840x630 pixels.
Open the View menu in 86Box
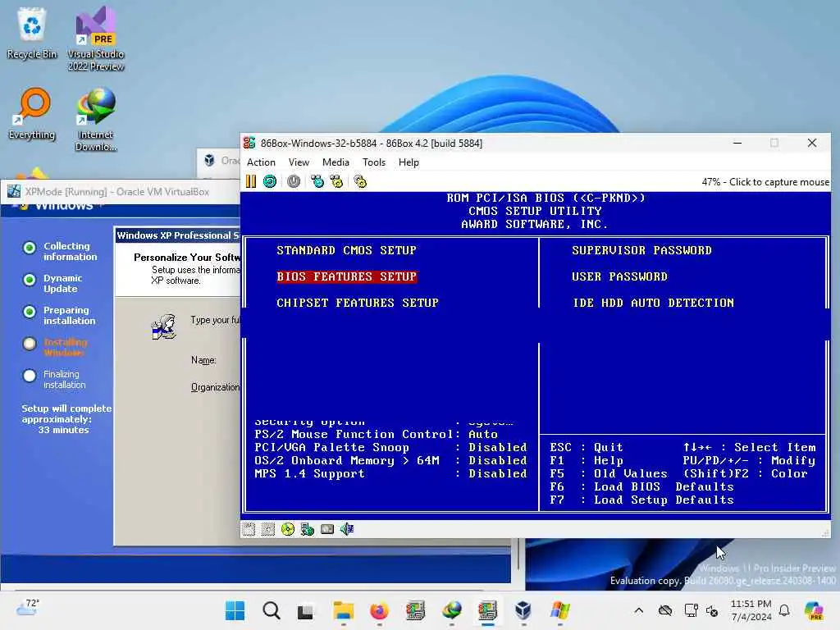click(x=299, y=162)
